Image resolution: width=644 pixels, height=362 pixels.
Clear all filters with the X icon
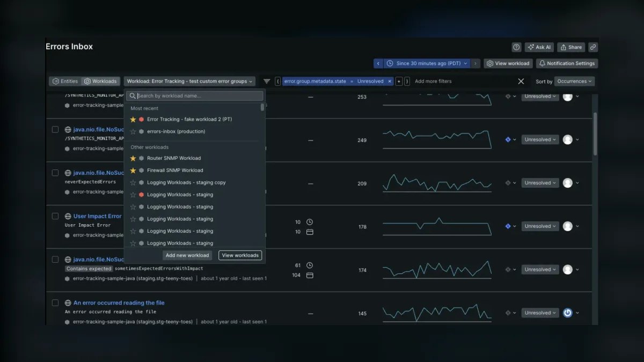pyautogui.click(x=521, y=82)
